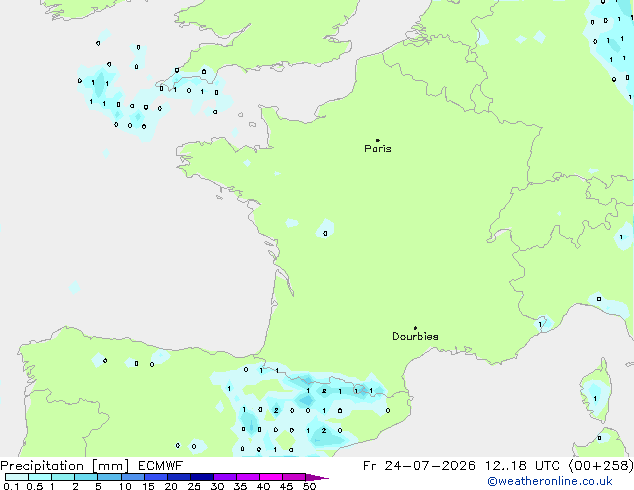Select the Dourbies city label
This screenshot has width=634, height=490.
415,336
